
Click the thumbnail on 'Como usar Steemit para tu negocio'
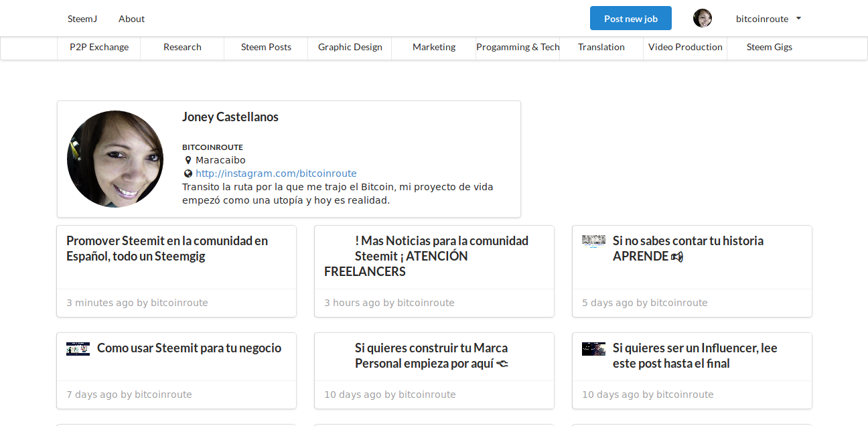point(78,348)
